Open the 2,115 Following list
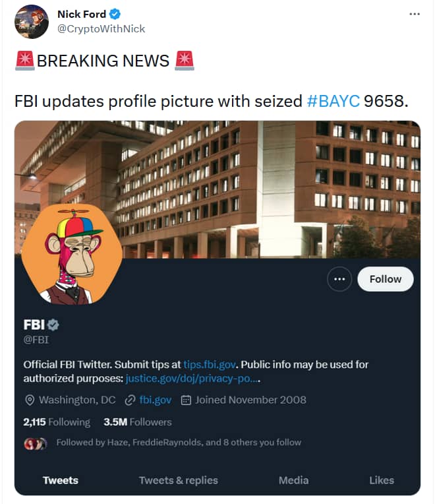This screenshot has width=435, height=504. coord(57,422)
